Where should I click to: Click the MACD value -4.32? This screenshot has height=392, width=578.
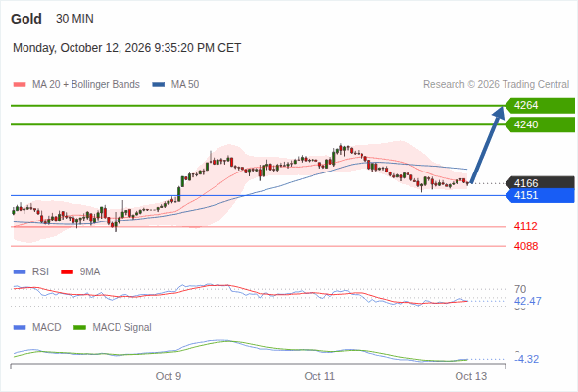(527, 359)
